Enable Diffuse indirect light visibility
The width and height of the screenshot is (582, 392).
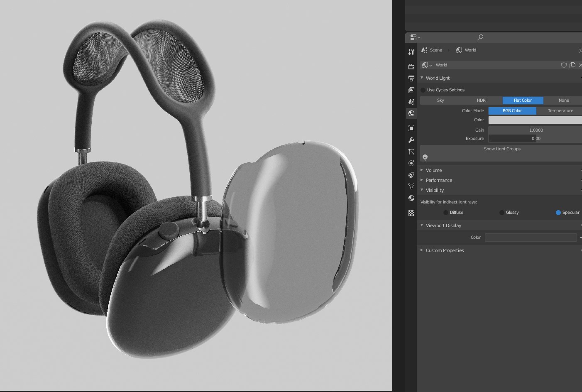[445, 213]
